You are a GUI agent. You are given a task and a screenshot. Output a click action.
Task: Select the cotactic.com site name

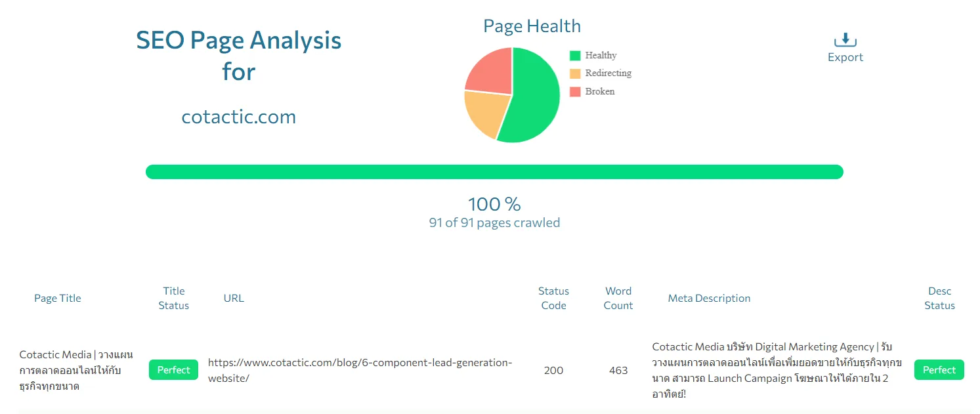pyautogui.click(x=238, y=117)
